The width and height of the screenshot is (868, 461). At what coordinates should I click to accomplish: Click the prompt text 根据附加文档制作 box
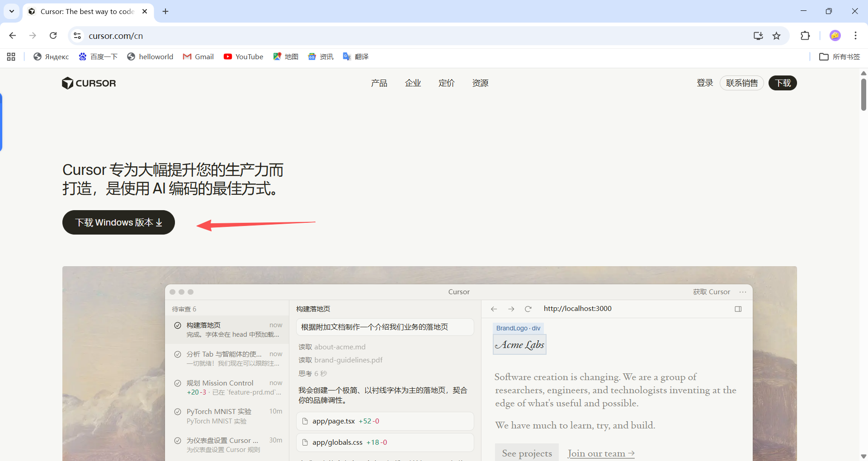[x=385, y=327]
